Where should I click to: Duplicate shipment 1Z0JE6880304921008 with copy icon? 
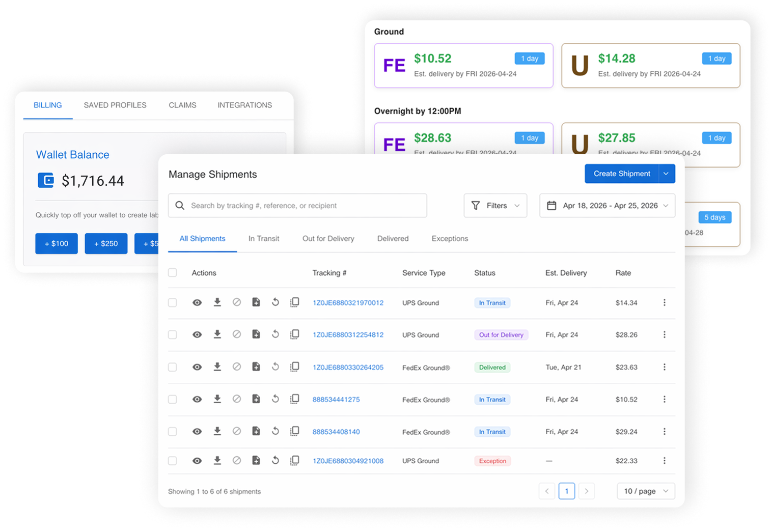[295, 460]
